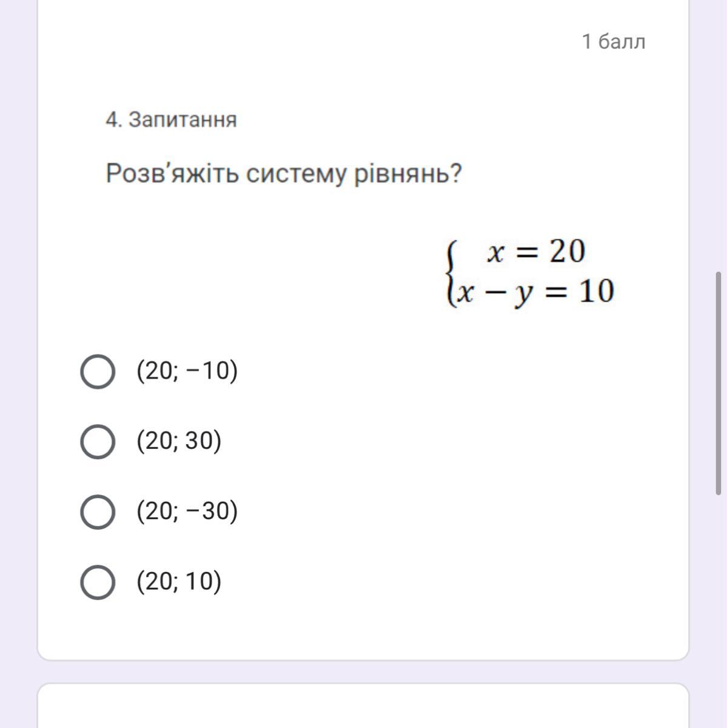Choose the (20; 30) radio option
727x728 pixels.
tap(98, 441)
